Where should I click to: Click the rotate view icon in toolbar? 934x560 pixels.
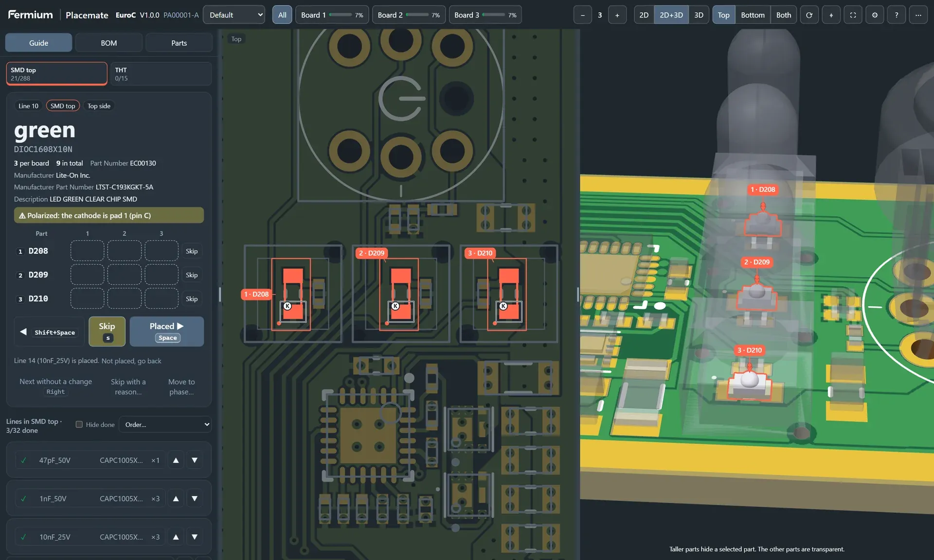point(809,15)
